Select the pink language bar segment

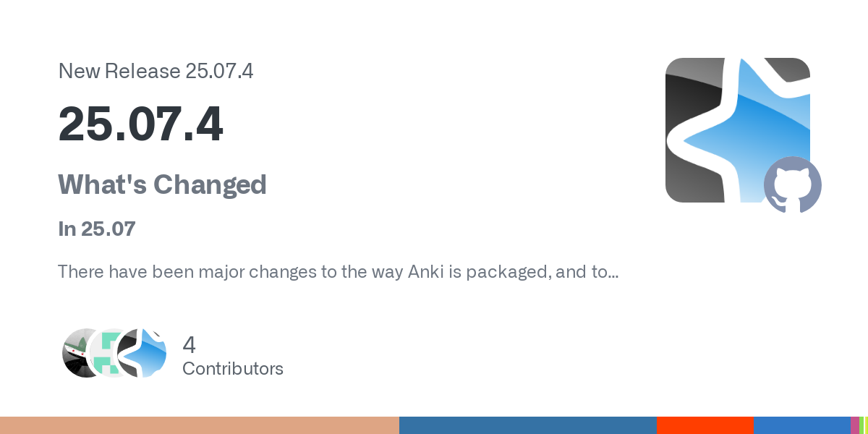point(855,425)
